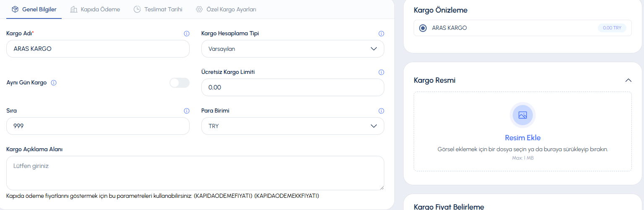The image size is (644, 210).
Task: Open the Kargo Hesaplama Tipi dropdown
Action: (x=293, y=49)
